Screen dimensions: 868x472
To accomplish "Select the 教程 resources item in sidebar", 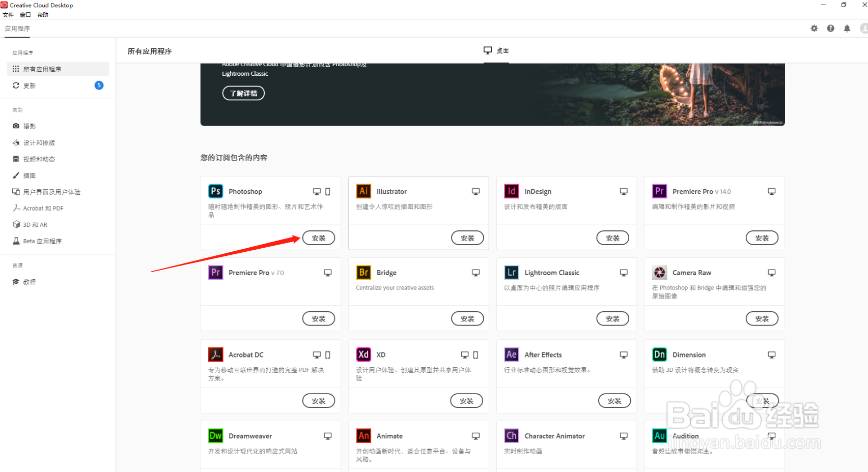I will click(x=29, y=281).
